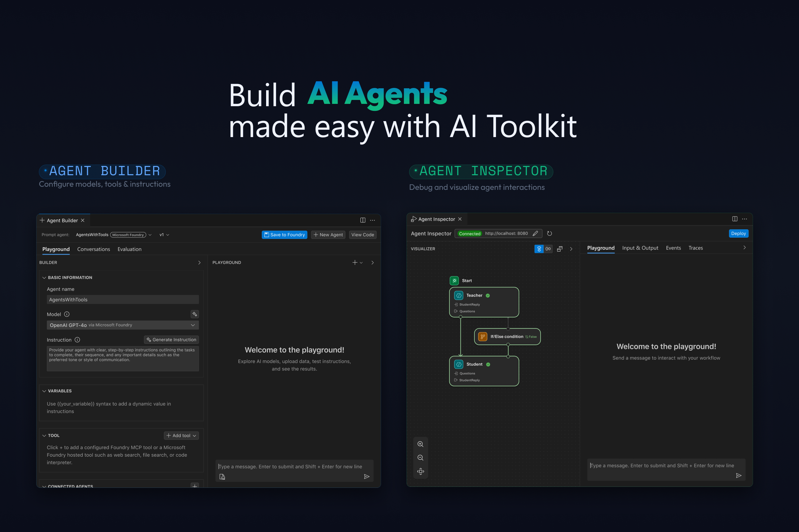The height and width of the screenshot is (532, 799).
Task: Zoom out of the workflow canvas
Action: point(421,457)
